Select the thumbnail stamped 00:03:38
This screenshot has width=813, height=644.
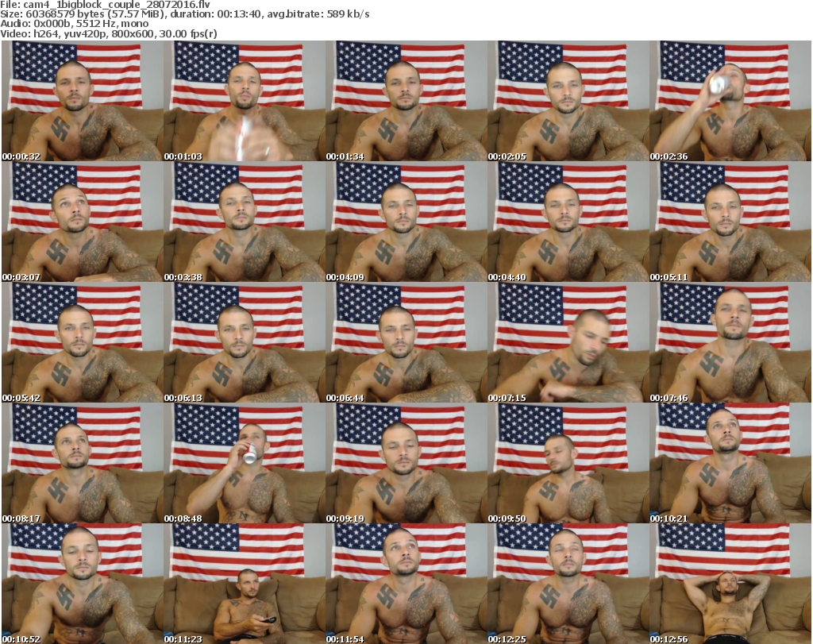(x=245, y=222)
